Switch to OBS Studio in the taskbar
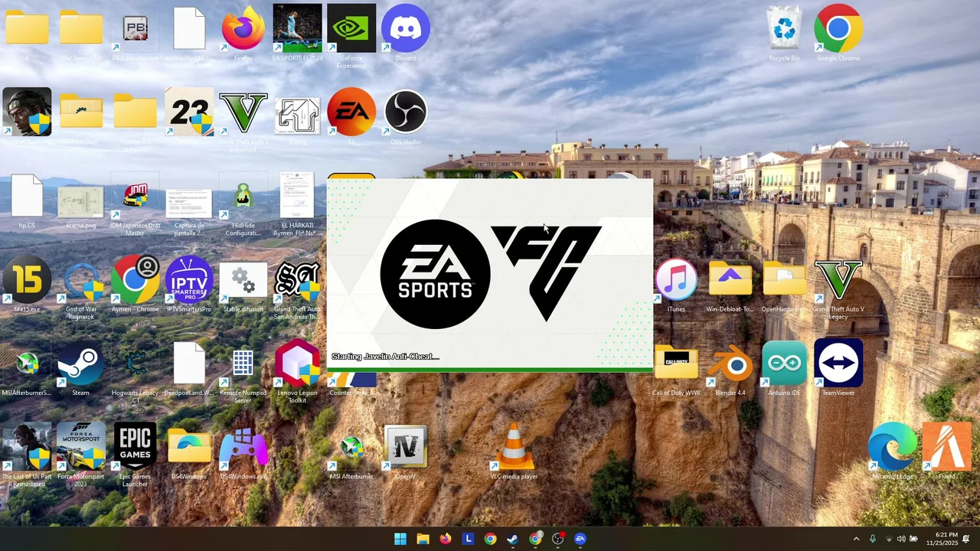This screenshot has height=551, width=980. tap(557, 539)
